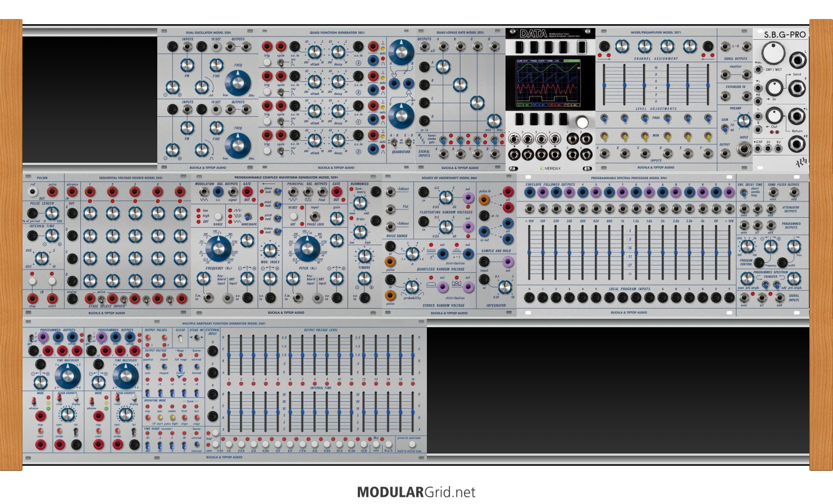The width and height of the screenshot is (833, 504).
Task: Click input jack 1 on the DATA module
Action: point(514,140)
